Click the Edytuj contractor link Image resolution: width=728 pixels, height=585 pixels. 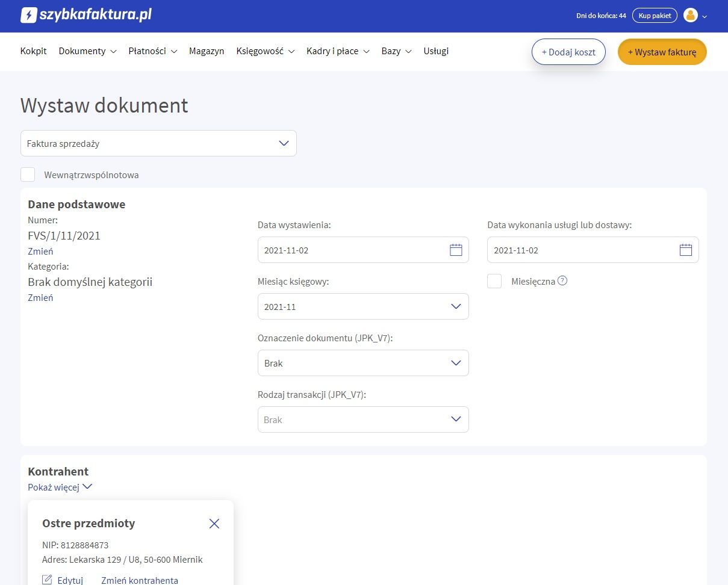click(x=70, y=580)
